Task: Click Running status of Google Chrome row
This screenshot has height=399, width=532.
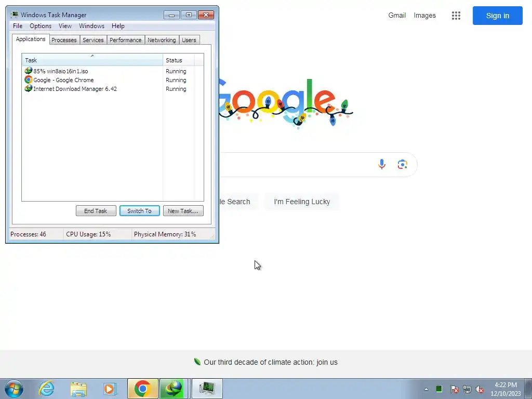Action: click(176, 80)
